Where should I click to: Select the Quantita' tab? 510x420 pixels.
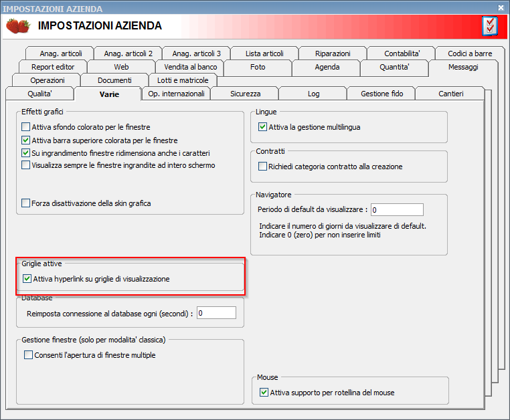coord(394,67)
